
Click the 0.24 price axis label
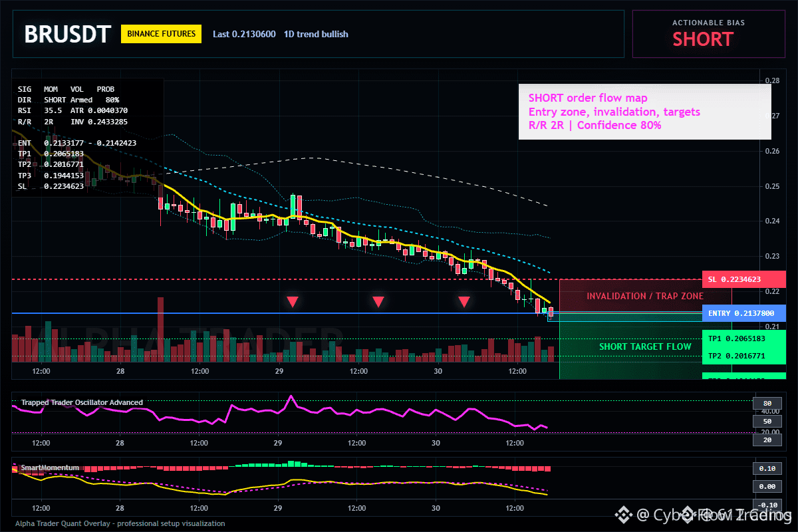pyautogui.click(x=773, y=221)
